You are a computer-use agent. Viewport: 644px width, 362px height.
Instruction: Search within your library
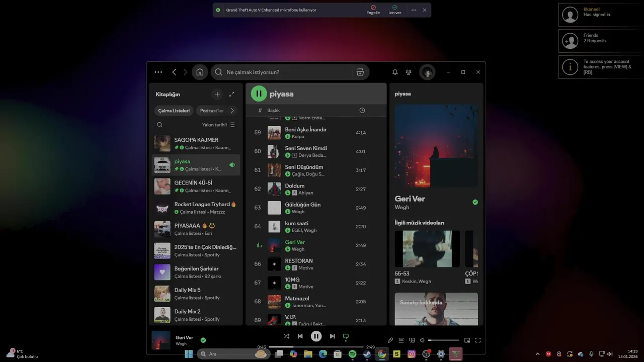click(x=159, y=125)
